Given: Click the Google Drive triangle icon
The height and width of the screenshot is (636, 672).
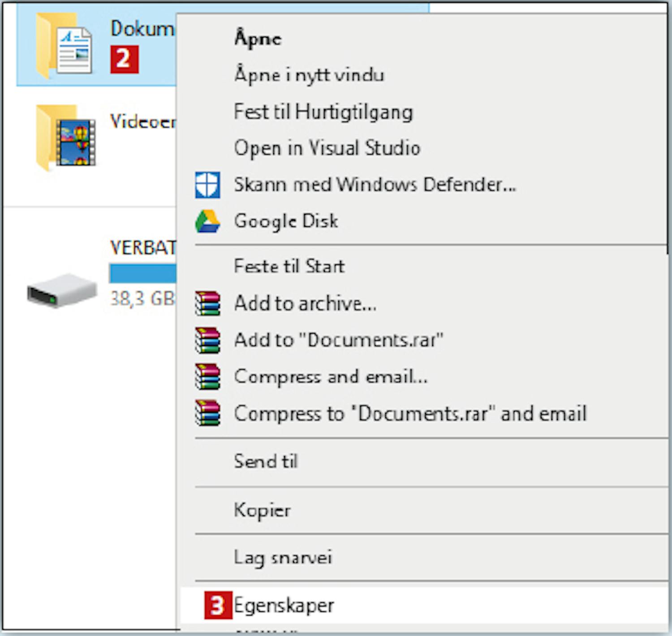Looking at the screenshot, I should coord(207,221).
